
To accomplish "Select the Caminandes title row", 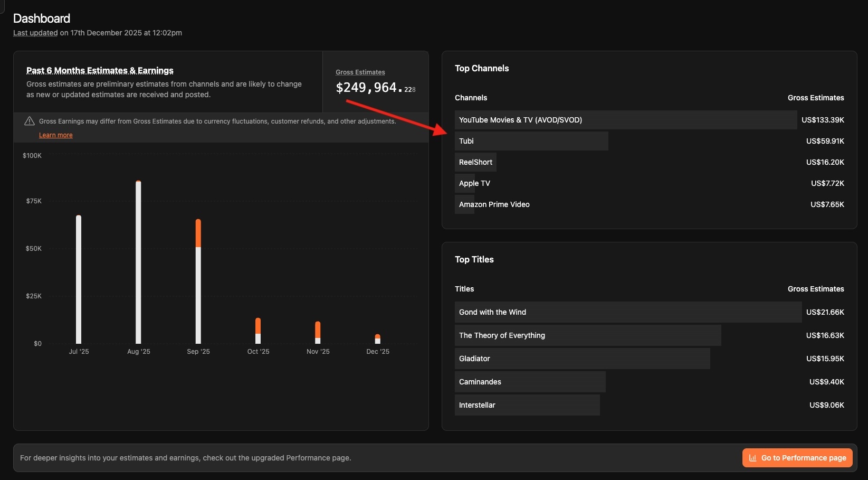I will (x=650, y=382).
